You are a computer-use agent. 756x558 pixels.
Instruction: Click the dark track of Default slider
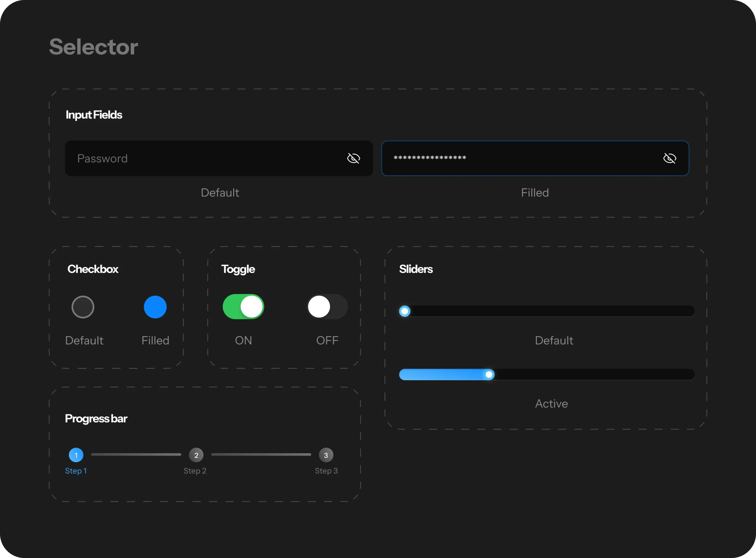(x=554, y=311)
